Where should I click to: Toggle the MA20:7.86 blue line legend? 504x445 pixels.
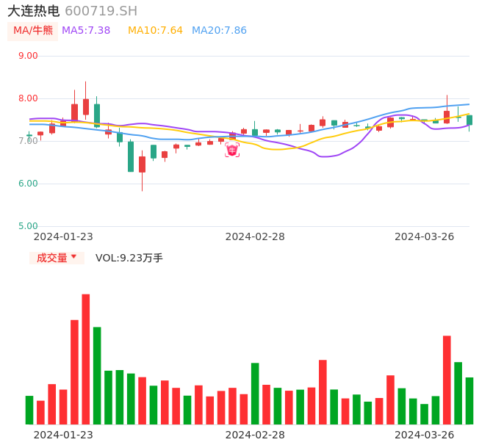point(219,31)
